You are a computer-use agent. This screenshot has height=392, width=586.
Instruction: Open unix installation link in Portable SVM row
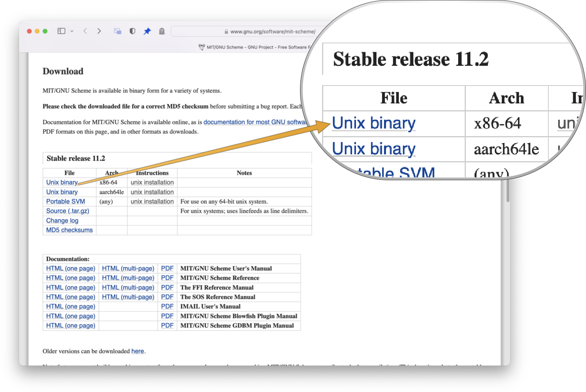(152, 202)
